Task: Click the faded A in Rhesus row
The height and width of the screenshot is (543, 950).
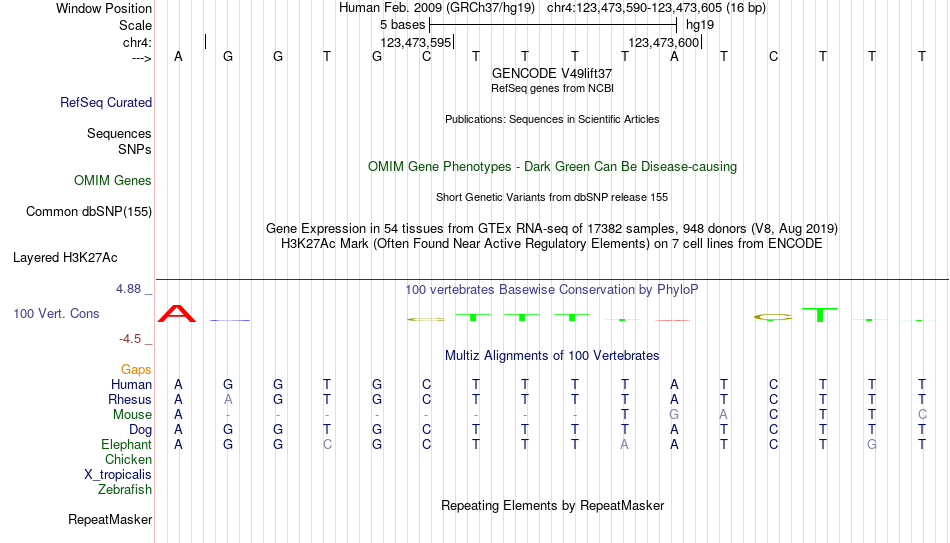Action: coord(228,399)
